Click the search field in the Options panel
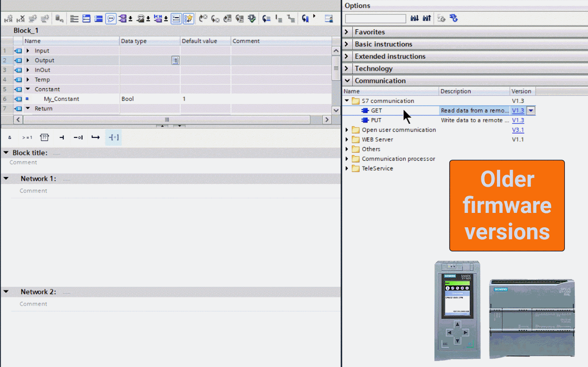The height and width of the screenshot is (367, 588). pyautogui.click(x=375, y=18)
